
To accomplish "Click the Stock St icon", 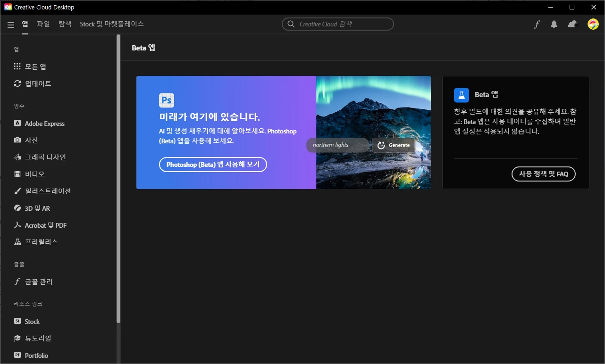I will (17, 321).
